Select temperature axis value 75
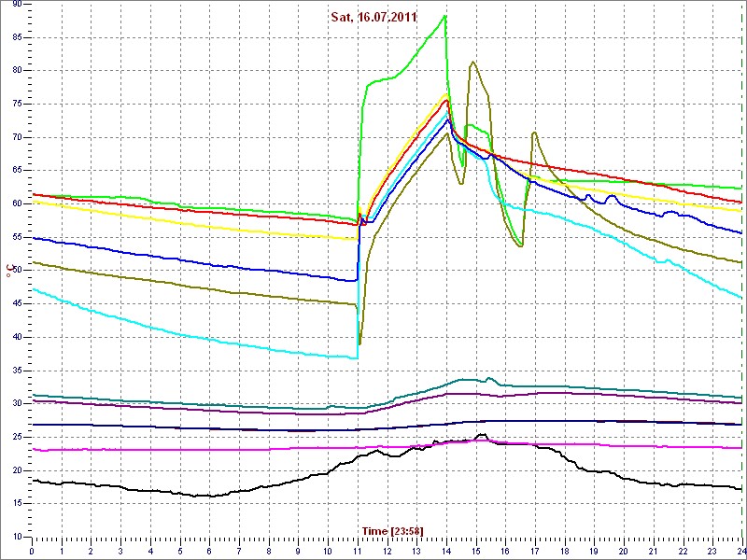 coord(17,105)
